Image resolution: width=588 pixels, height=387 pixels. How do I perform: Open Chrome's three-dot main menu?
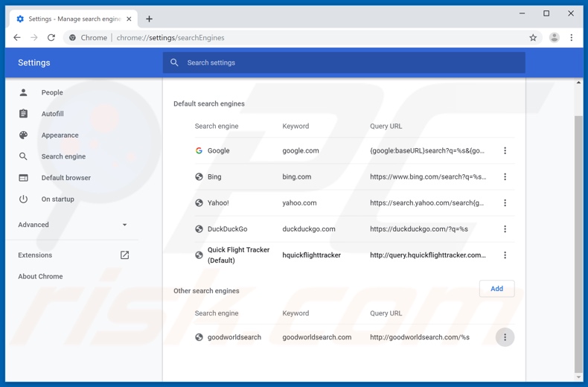coord(571,37)
